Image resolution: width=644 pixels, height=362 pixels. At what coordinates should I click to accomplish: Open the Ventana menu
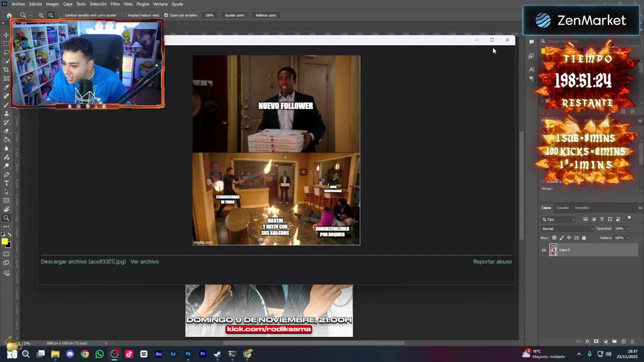point(160,4)
